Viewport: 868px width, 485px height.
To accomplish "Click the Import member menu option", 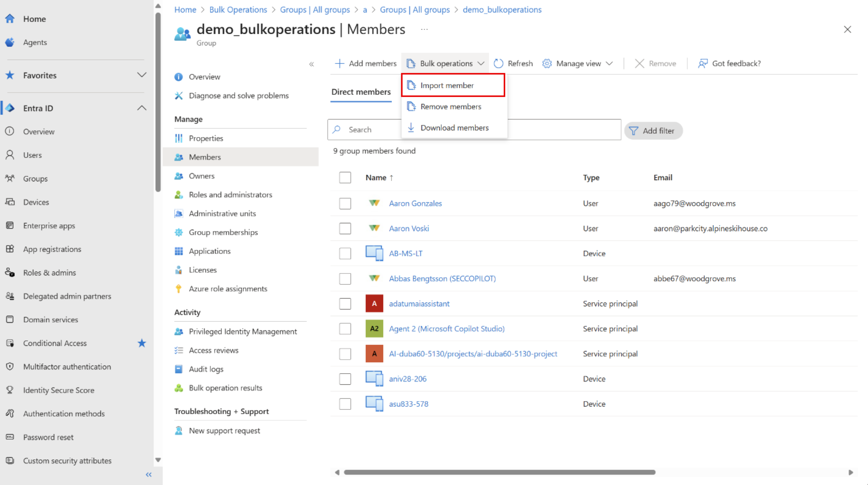I will (447, 85).
